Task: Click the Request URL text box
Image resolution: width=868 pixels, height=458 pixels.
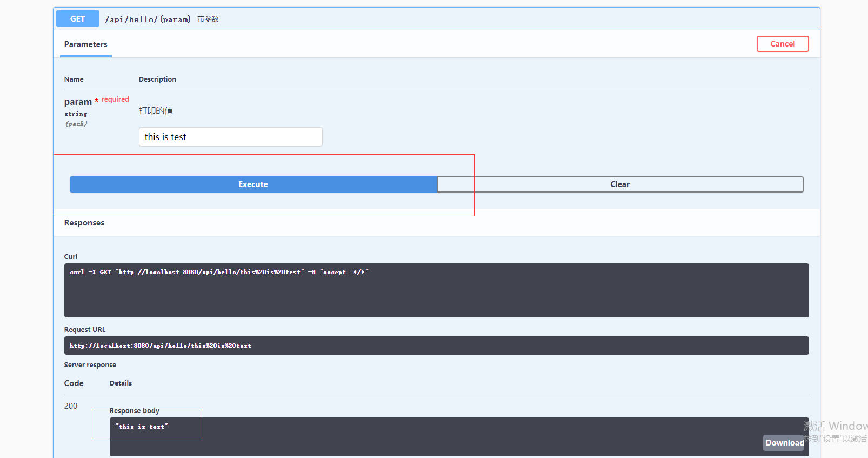Action: tap(436, 346)
